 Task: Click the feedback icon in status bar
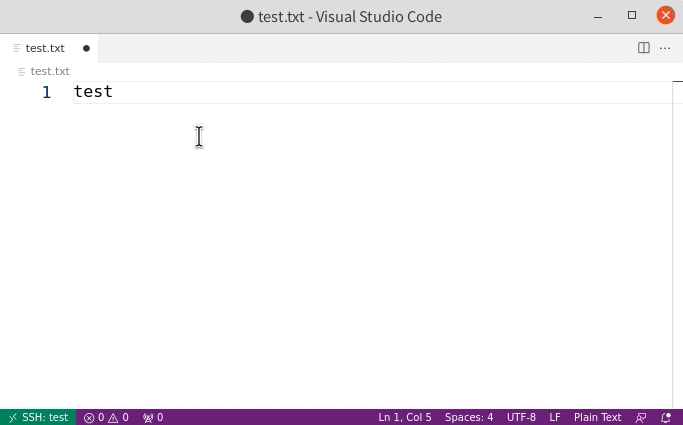641,417
